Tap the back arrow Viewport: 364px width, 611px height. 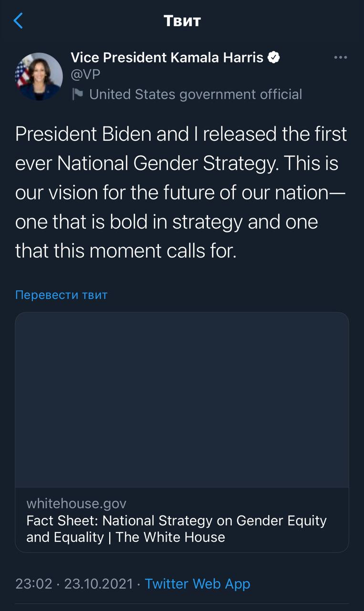(x=18, y=21)
